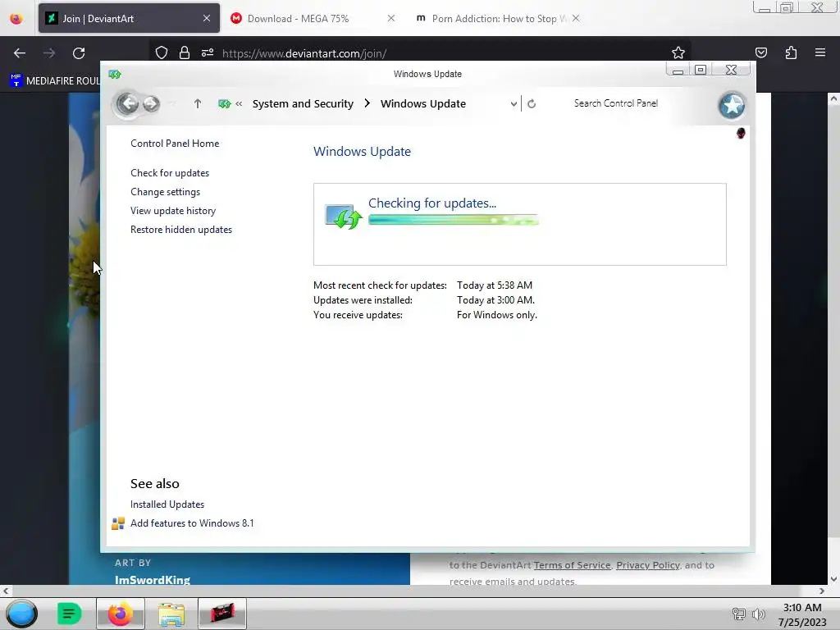The image size is (840, 630).
Task: Click the Windows Update shield icon
Action: click(344, 217)
